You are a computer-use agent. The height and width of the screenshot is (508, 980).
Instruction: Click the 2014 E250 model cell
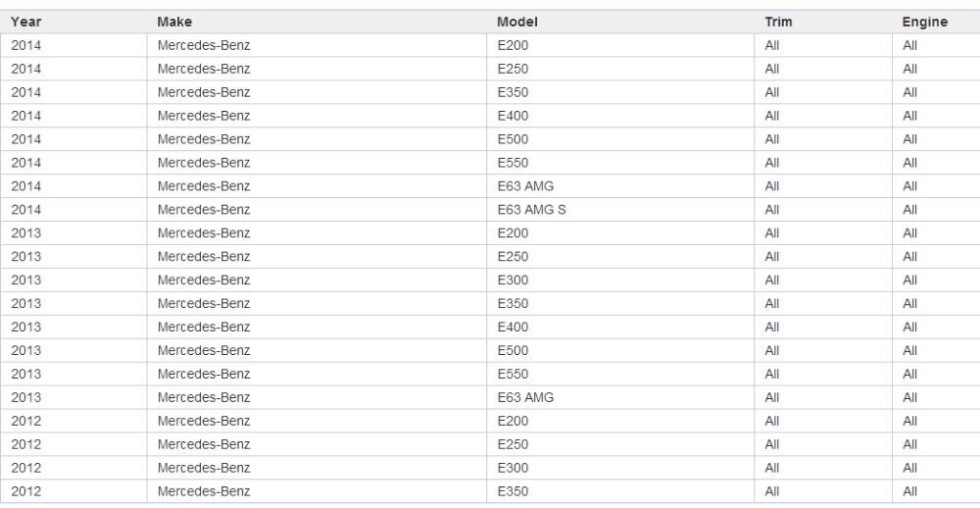click(x=513, y=69)
